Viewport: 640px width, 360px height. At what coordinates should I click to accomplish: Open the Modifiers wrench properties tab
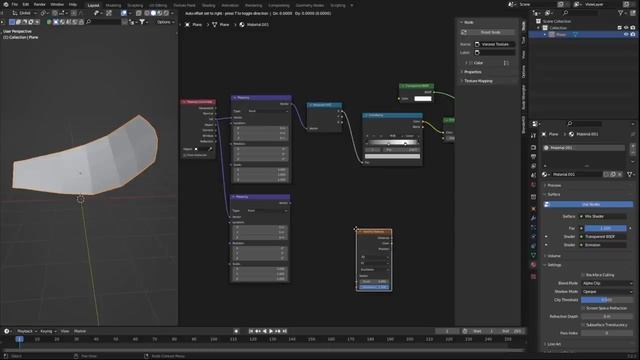click(533, 218)
